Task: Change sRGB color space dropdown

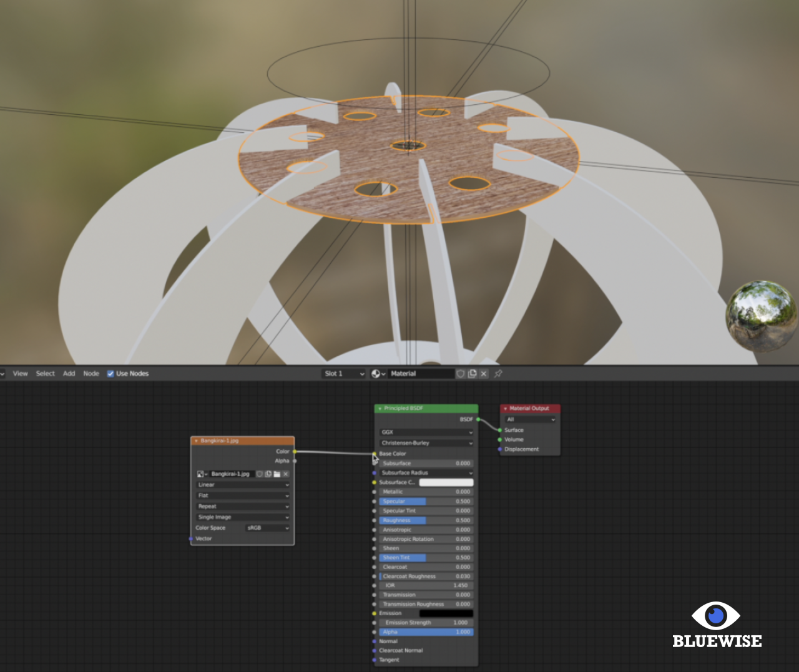Action: click(x=268, y=528)
